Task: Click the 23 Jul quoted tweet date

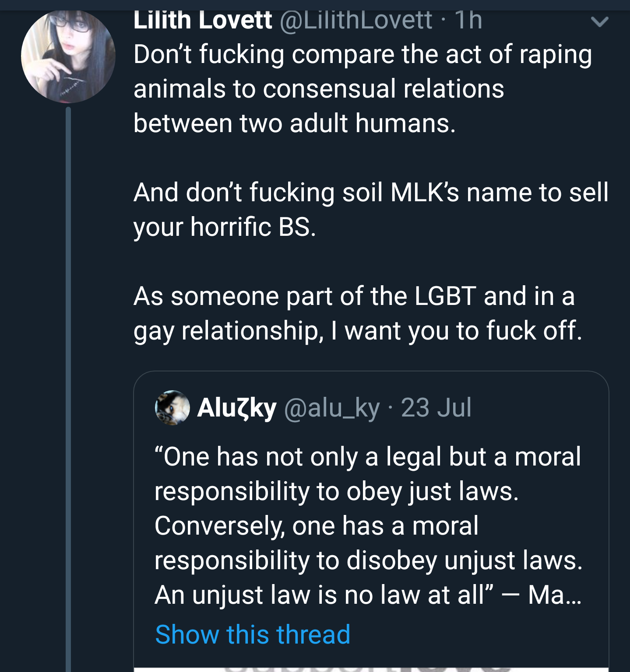Action: pyautogui.click(x=436, y=408)
